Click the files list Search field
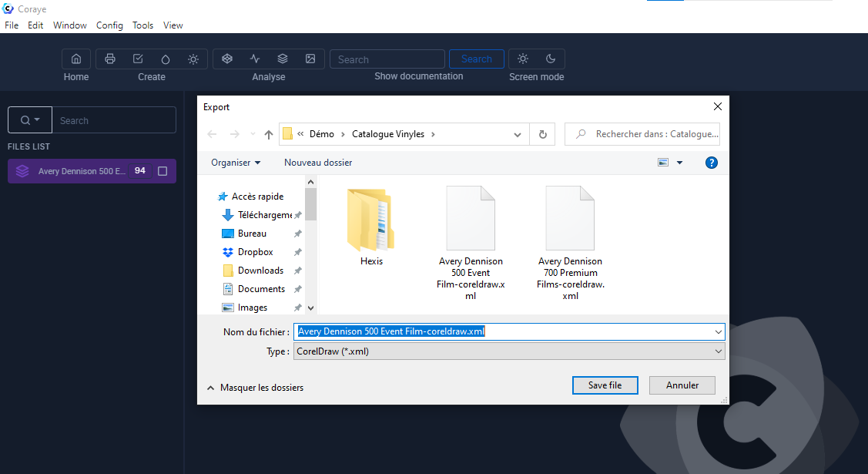 tap(114, 119)
